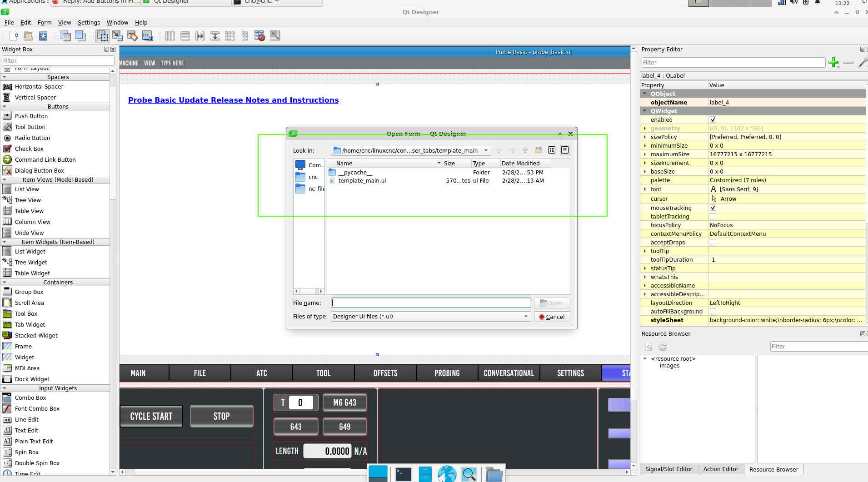Select the Edit Widgets mode icon
Image resolution: width=868 pixels, height=482 pixels.
[103, 36]
